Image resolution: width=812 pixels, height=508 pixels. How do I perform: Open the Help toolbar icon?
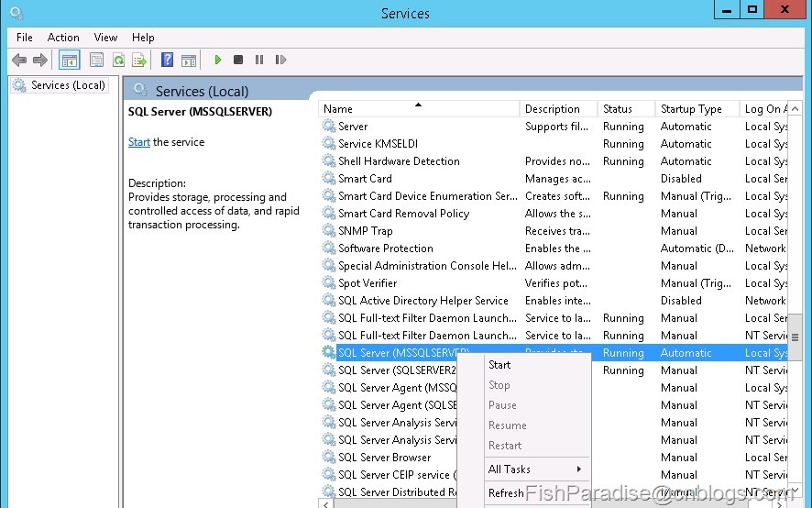pos(167,61)
